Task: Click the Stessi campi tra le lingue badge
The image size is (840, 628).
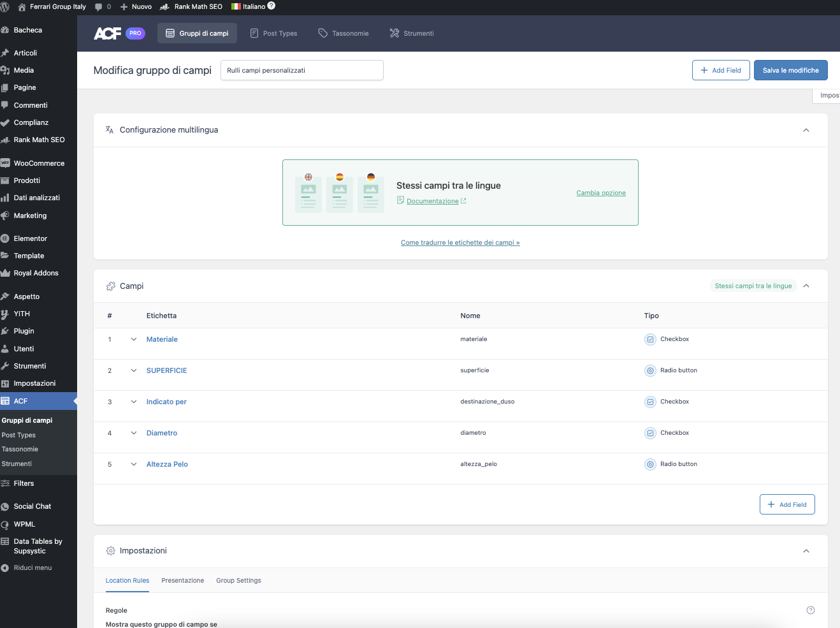Action: (753, 286)
